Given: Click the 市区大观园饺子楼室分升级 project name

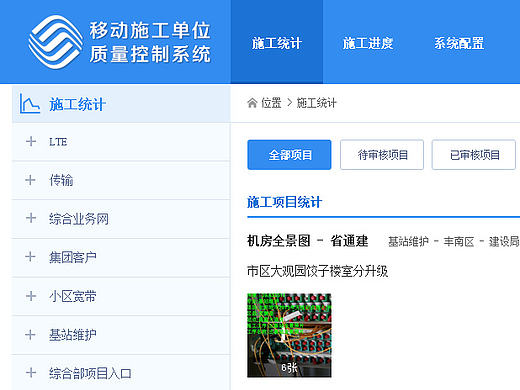Looking at the screenshot, I should [318, 271].
